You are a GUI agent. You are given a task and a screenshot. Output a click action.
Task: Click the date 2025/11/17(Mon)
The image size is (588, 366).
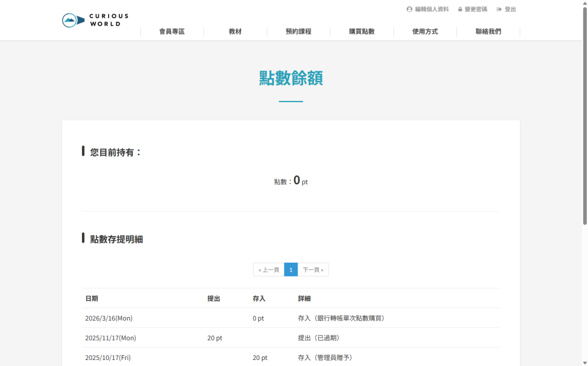pyautogui.click(x=111, y=338)
